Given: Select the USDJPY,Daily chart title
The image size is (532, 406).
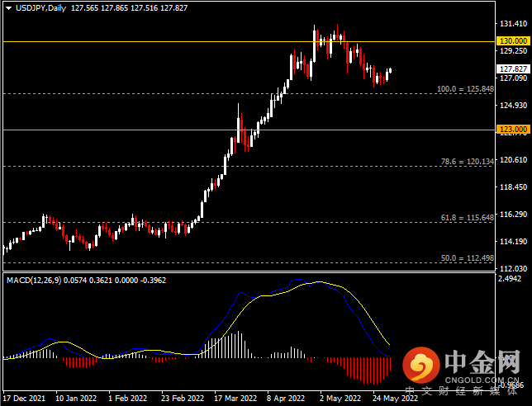Looking at the screenshot, I should [x=41, y=8].
